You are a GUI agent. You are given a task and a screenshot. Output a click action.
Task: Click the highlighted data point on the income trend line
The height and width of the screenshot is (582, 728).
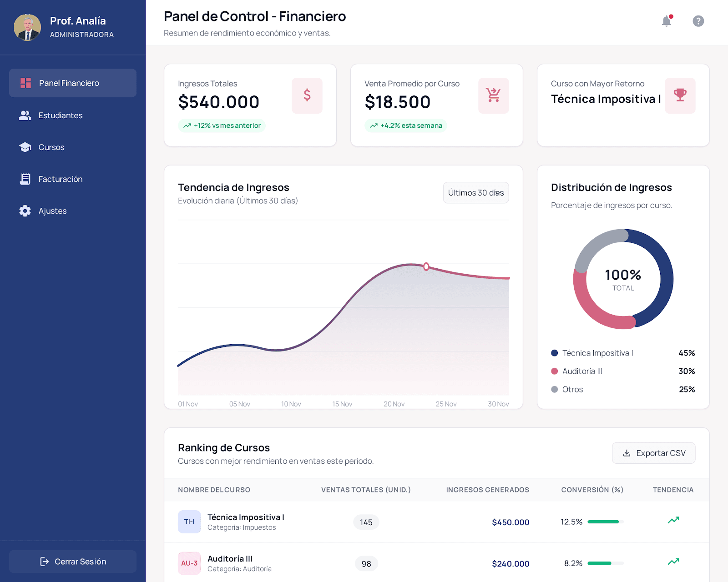pyautogui.click(x=426, y=266)
